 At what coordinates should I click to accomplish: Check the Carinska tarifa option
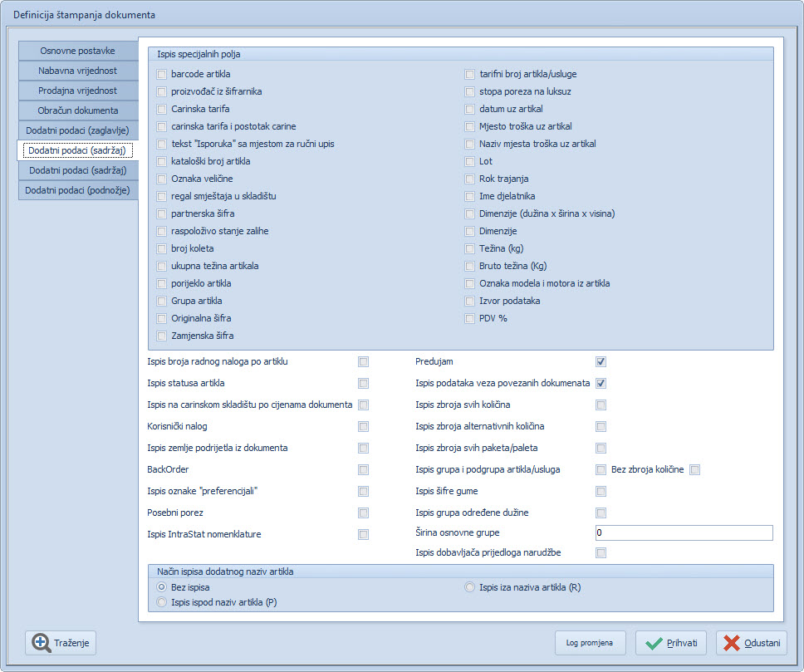(x=162, y=110)
